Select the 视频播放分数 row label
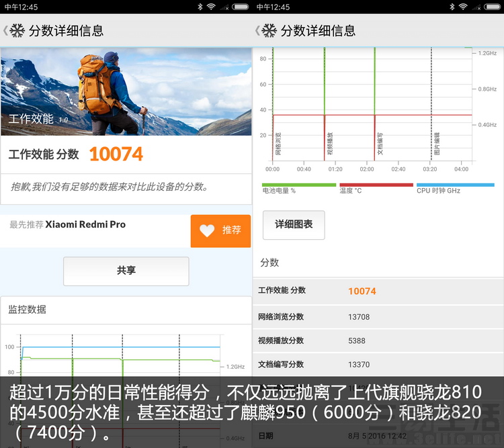 (281, 341)
